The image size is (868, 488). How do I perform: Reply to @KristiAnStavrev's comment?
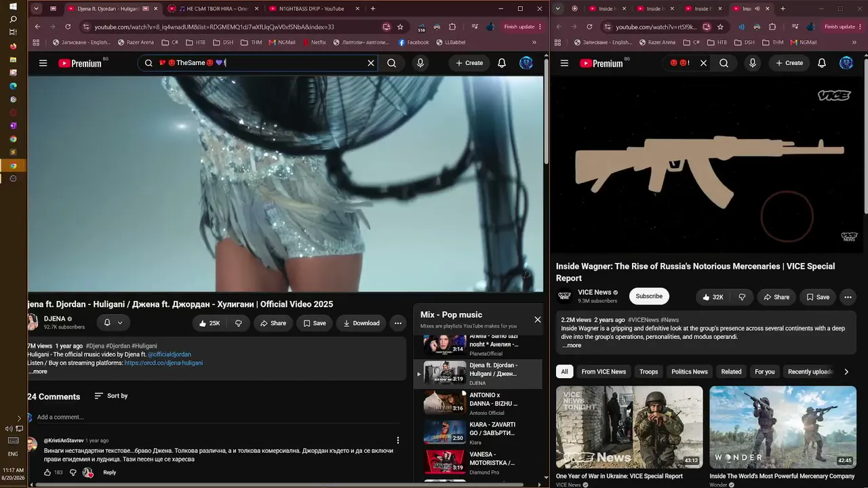[x=109, y=472]
